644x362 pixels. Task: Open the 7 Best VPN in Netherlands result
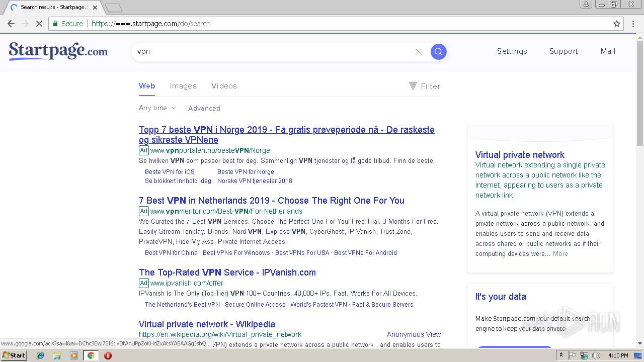(272, 201)
